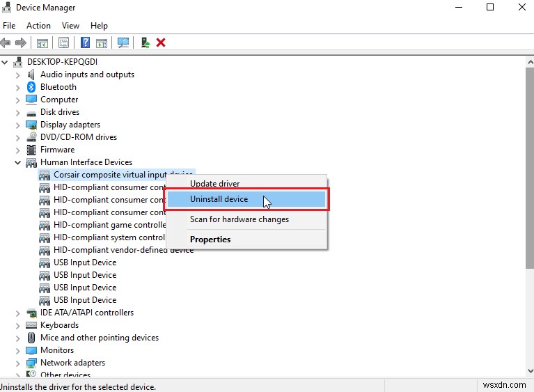Collapse the Human Interface Devices node
The height and width of the screenshot is (392, 534).
(17, 162)
